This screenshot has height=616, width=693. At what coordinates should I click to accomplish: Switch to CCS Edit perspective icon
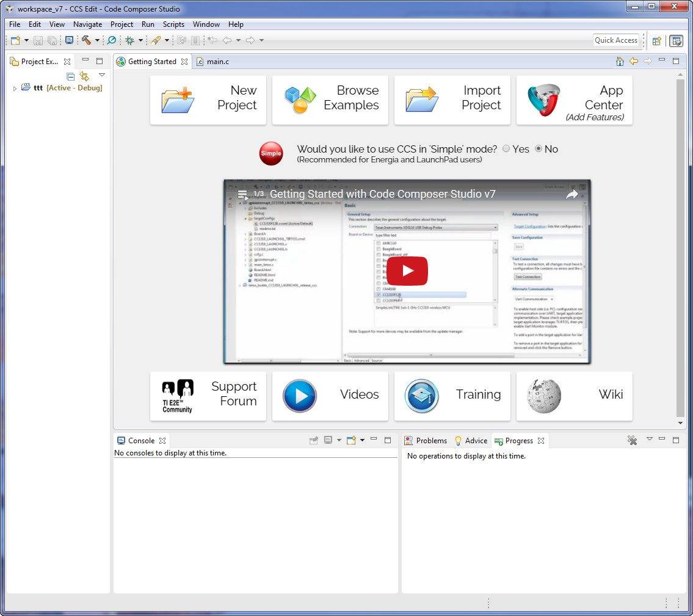(676, 41)
